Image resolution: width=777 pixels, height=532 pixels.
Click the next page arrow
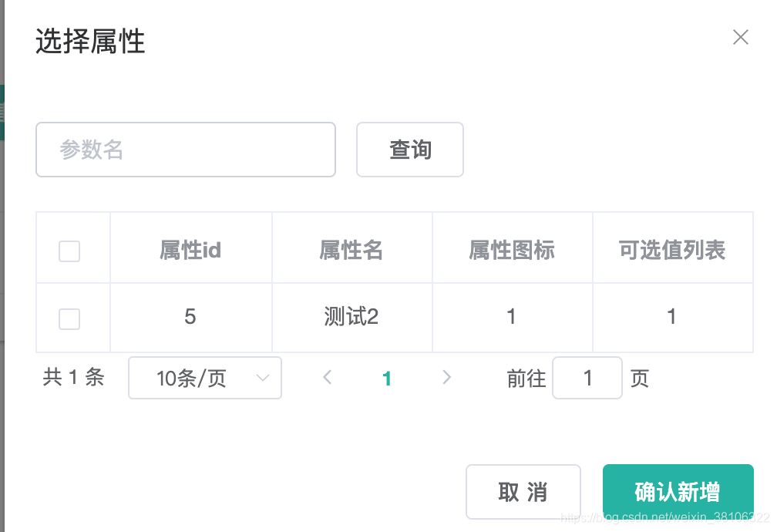pos(447,378)
